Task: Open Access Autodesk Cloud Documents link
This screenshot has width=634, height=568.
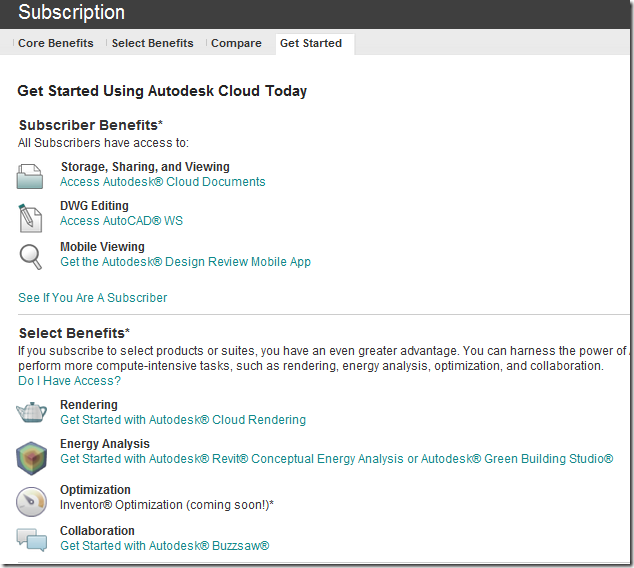Action: (x=163, y=182)
